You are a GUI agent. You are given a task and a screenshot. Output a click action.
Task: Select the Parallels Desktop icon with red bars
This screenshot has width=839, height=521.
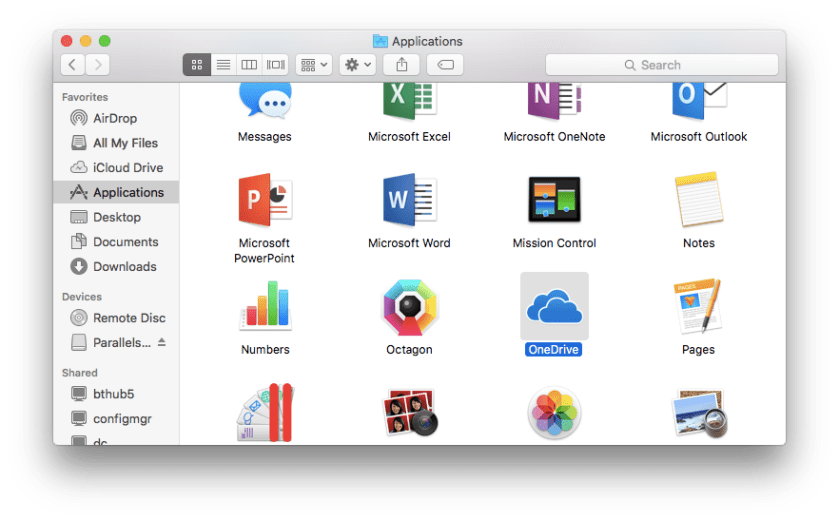[x=265, y=412]
